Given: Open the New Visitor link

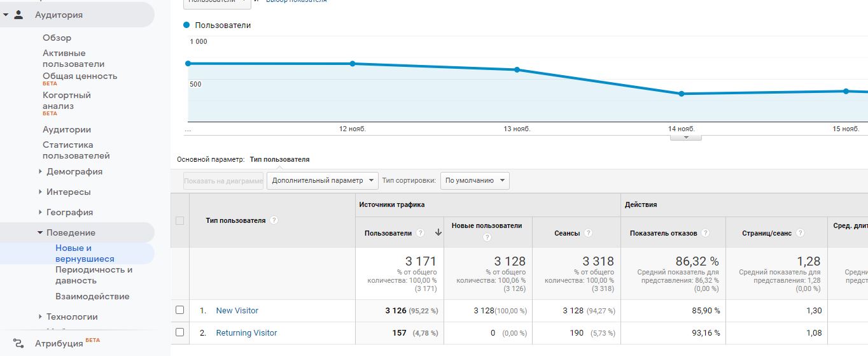Looking at the screenshot, I should pyautogui.click(x=237, y=310).
